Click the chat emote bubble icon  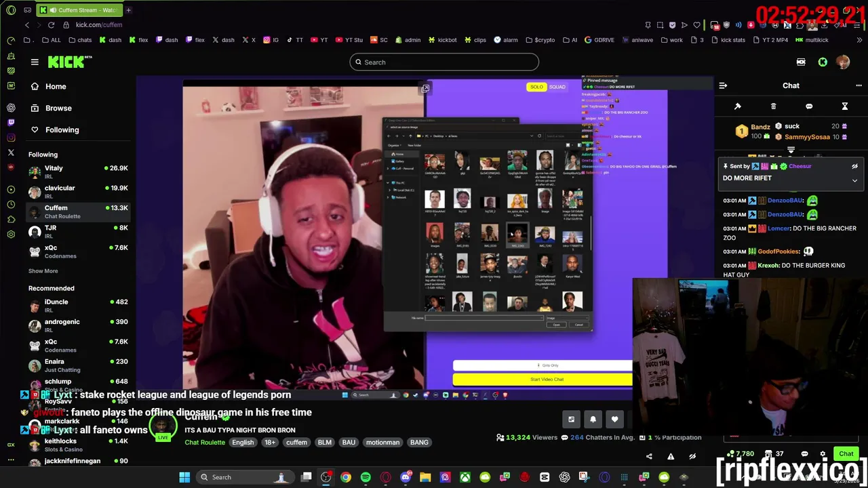804,454
